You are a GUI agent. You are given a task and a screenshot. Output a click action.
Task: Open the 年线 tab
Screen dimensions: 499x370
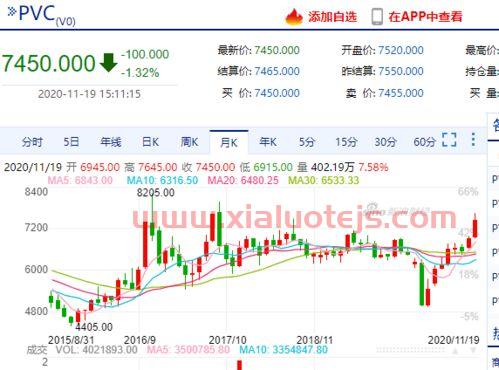coord(111,142)
